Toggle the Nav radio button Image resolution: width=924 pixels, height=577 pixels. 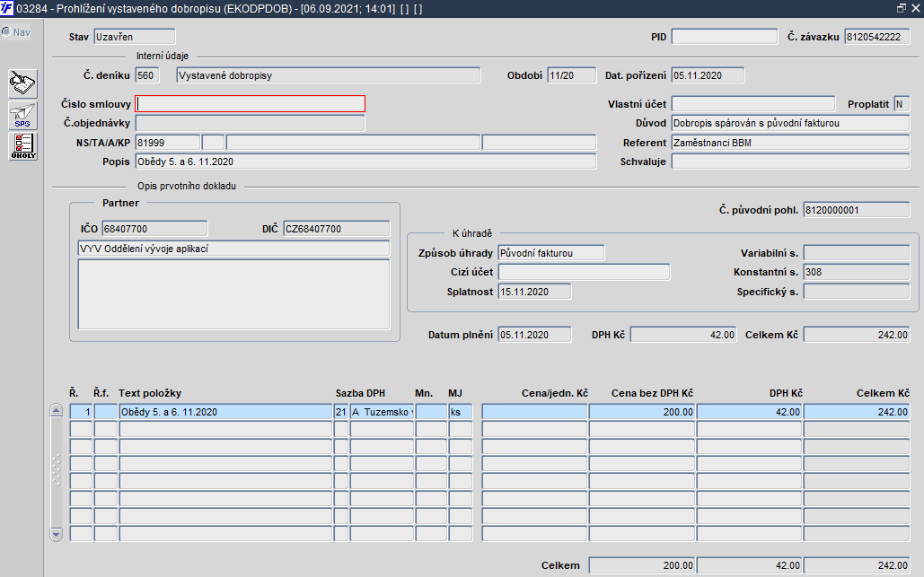[x=6, y=32]
